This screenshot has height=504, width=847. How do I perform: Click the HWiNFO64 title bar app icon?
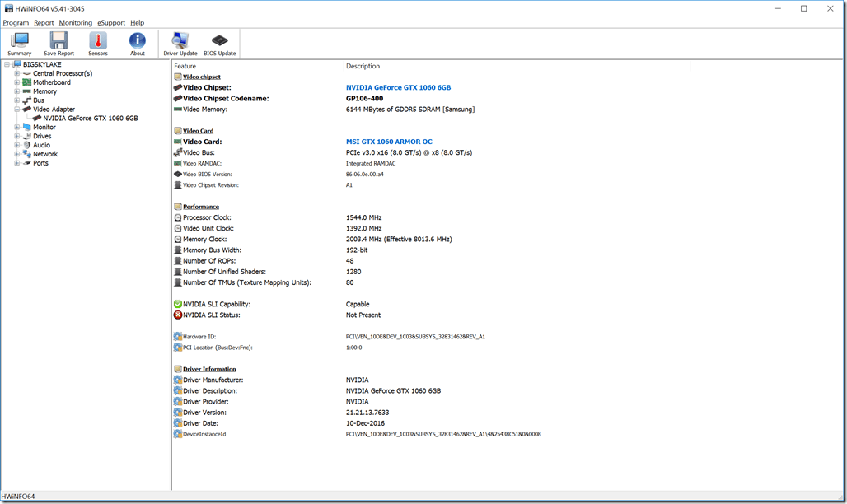click(x=8, y=8)
